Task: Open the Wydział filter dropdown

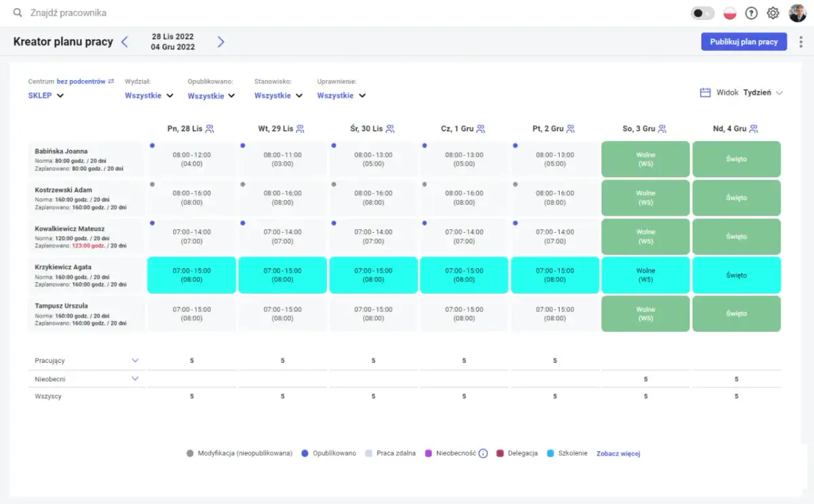Action: (x=149, y=96)
